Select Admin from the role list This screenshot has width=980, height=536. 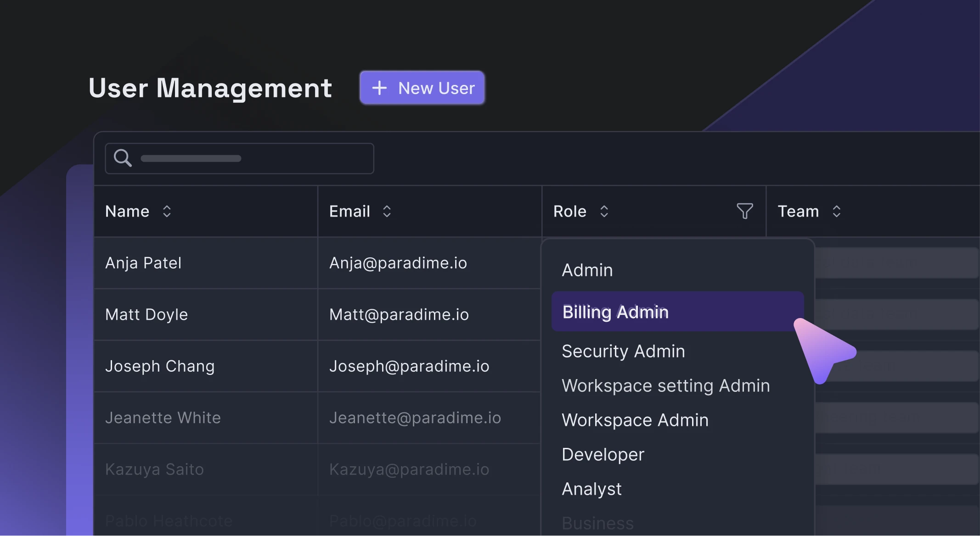(x=587, y=270)
